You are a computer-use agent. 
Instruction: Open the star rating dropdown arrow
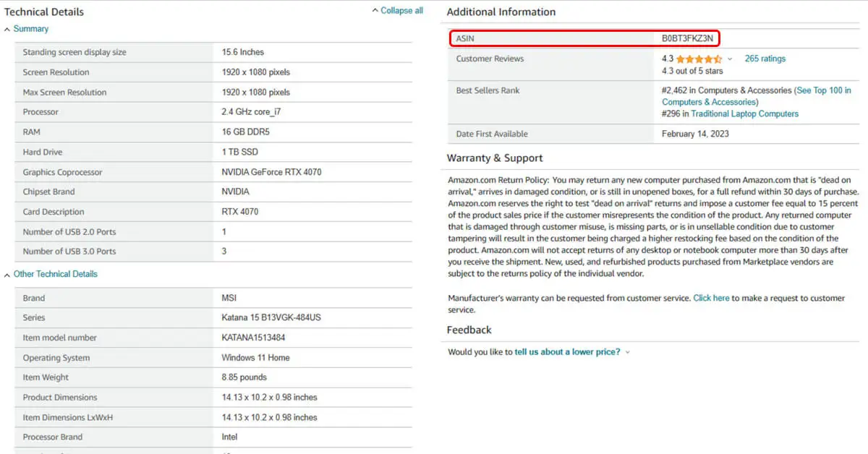pos(730,59)
